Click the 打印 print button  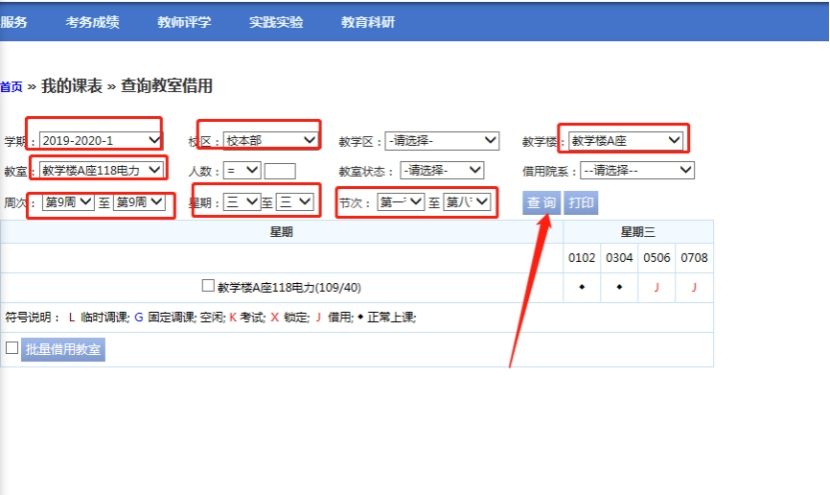581,203
